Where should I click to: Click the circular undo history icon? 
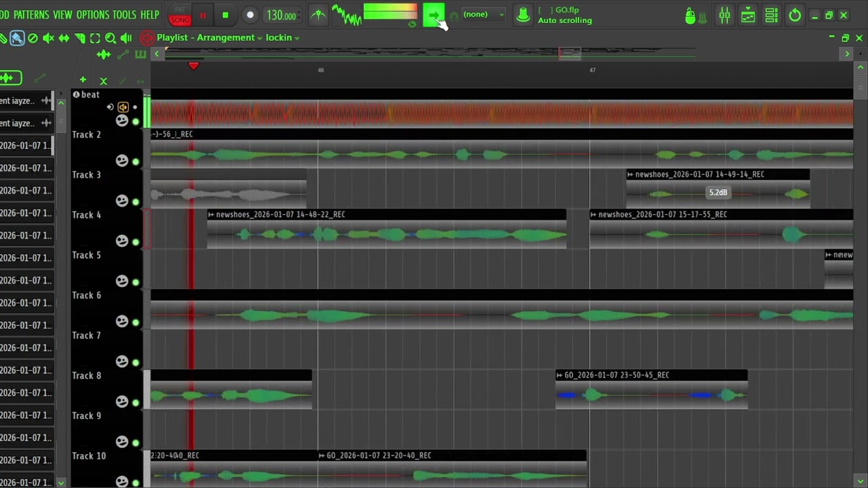pos(795,15)
